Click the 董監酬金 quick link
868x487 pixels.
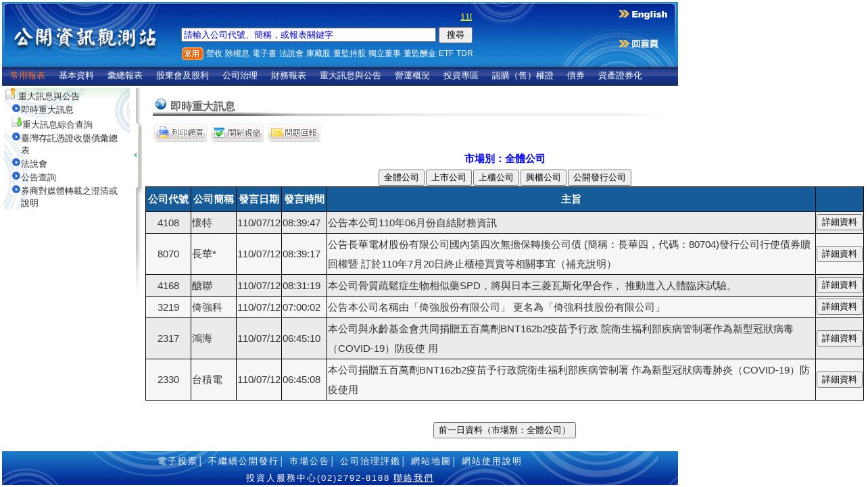(420, 53)
